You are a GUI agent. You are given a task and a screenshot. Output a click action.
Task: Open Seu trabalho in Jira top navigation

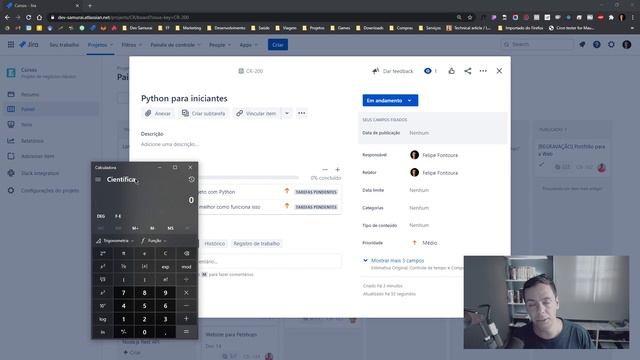pos(64,45)
